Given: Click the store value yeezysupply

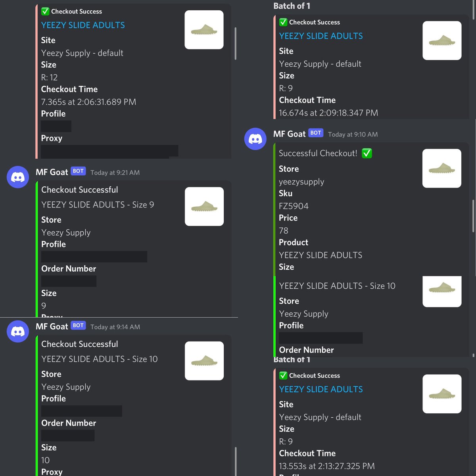Looking at the screenshot, I should click(301, 182).
